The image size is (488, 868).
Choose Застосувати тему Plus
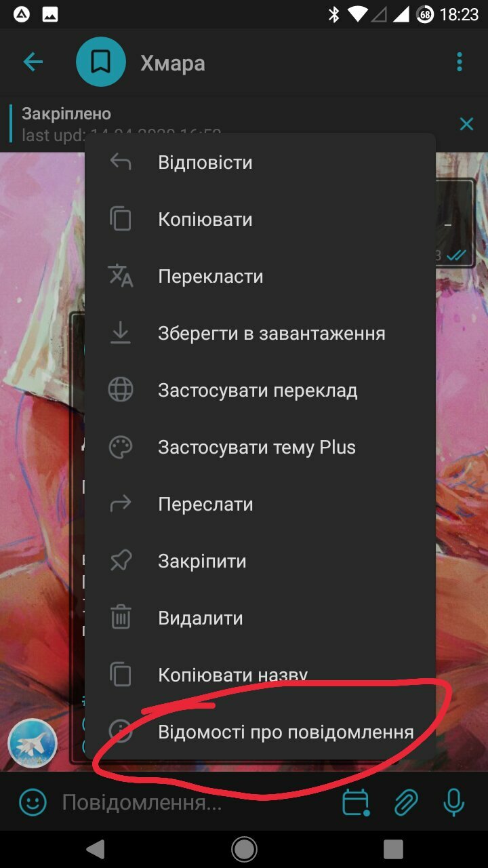(260, 448)
